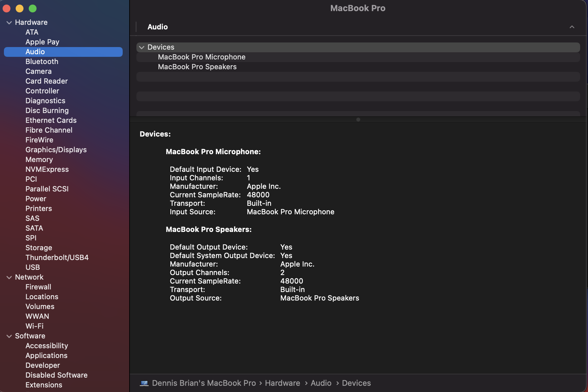Select Apple Pay in the sidebar
Image resolution: width=588 pixels, height=392 pixels.
[42, 42]
